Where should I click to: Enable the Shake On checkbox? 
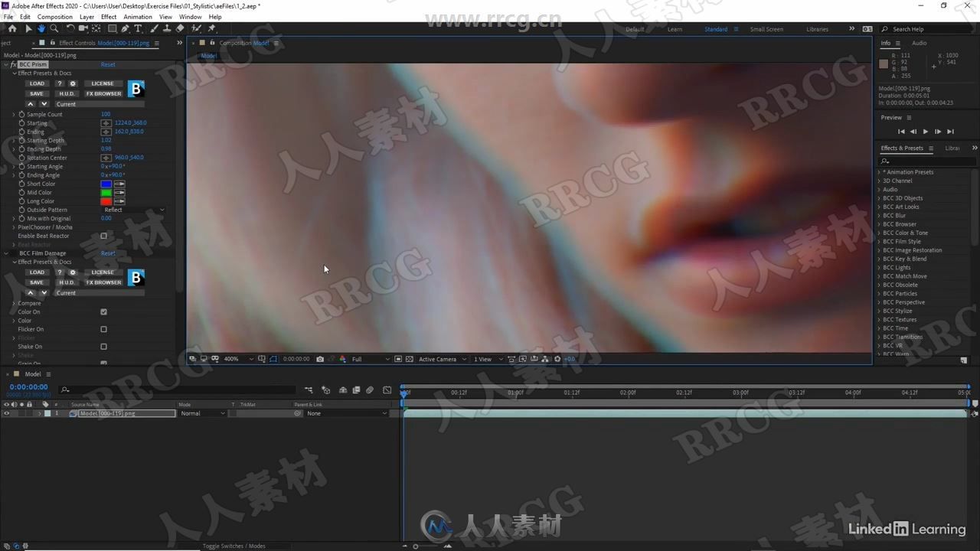click(103, 347)
